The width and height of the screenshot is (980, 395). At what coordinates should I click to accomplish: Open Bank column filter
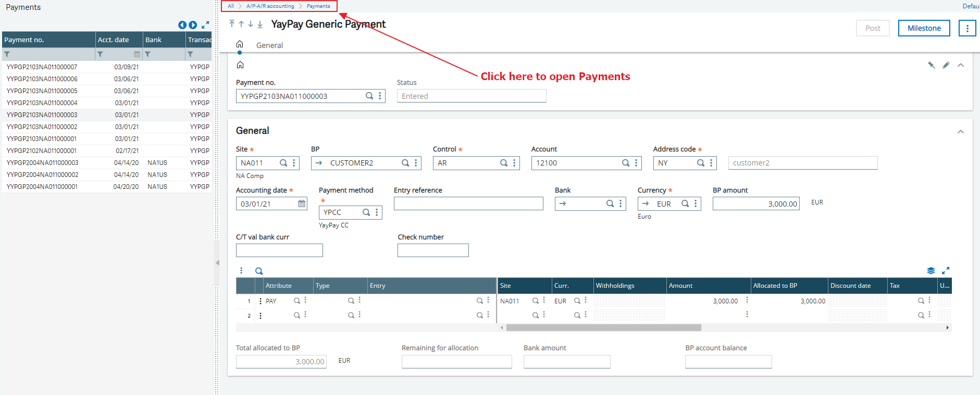coord(148,54)
